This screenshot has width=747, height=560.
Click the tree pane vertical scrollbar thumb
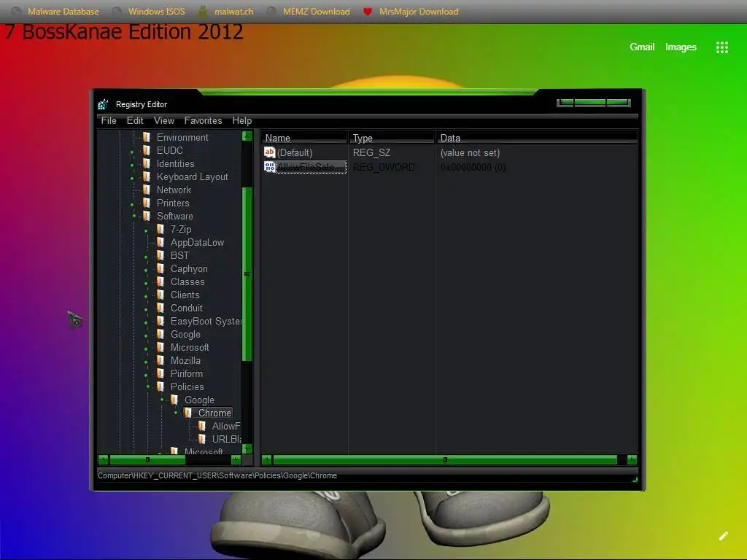click(x=247, y=274)
